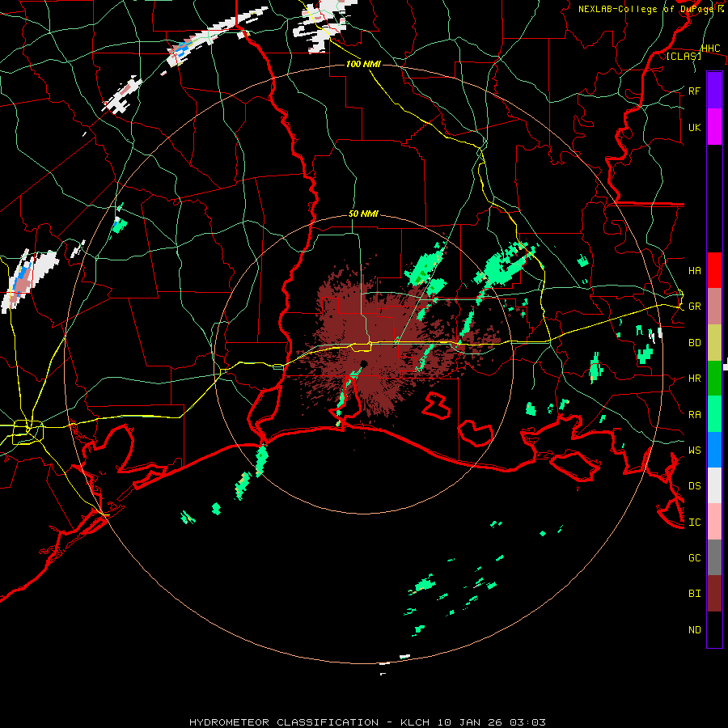The width and height of the screenshot is (728, 728).
Task: Click the GR legend label
Action: click(x=694, y=307)
